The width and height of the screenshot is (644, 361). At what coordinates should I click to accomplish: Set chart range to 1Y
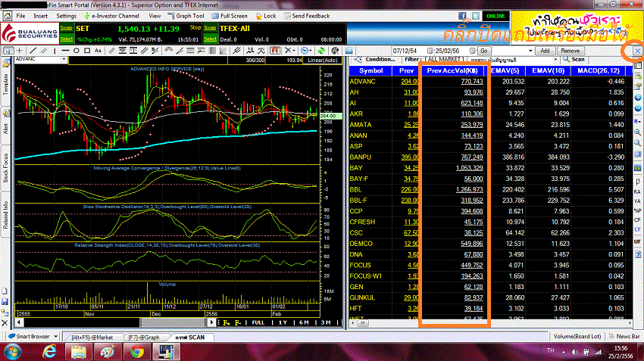point(283,323)
